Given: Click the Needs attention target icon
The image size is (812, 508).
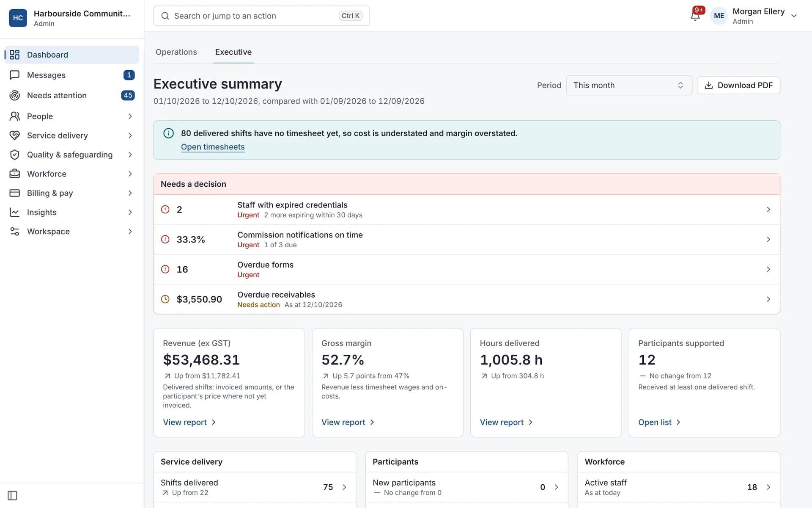Looking at the screenshot, I should [x=15, y=95].
